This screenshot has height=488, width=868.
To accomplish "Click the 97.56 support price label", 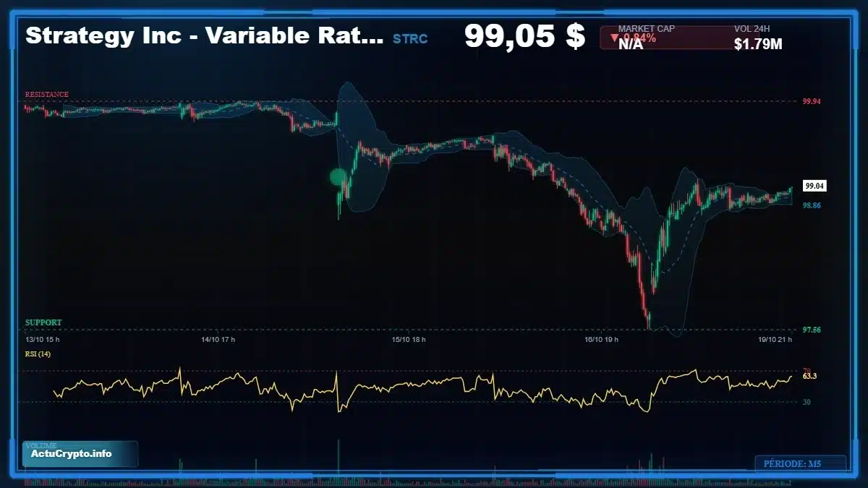I will pos(812,330).
